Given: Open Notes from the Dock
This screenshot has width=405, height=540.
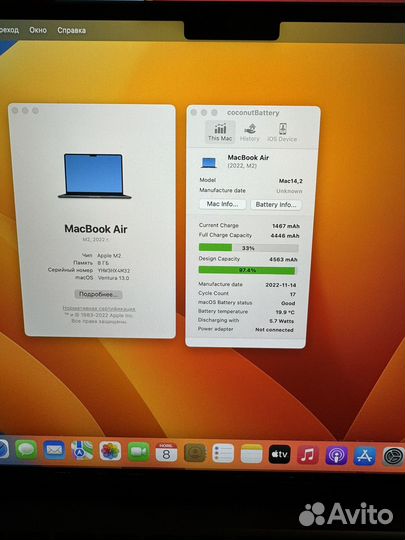Looking at the screenshot, I should point(251,454).
